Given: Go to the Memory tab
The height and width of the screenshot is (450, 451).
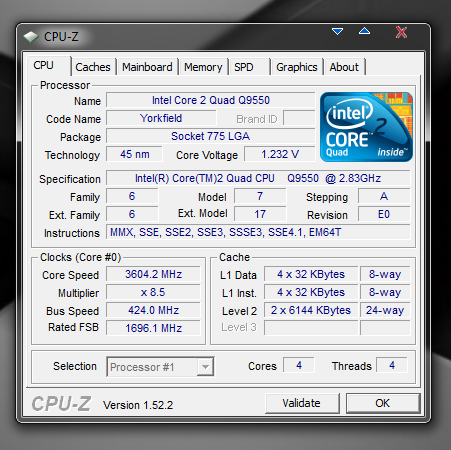Looking at the screenshot, I should (203, 67).
